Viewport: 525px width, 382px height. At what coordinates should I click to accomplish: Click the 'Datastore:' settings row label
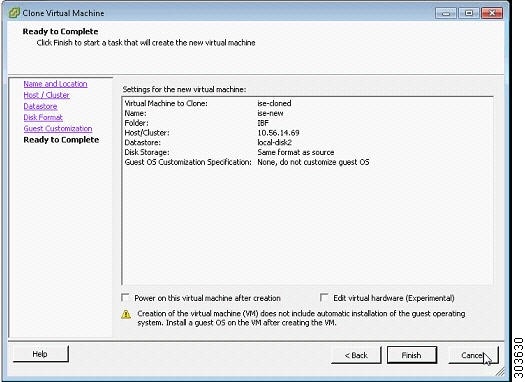[143, 142]
